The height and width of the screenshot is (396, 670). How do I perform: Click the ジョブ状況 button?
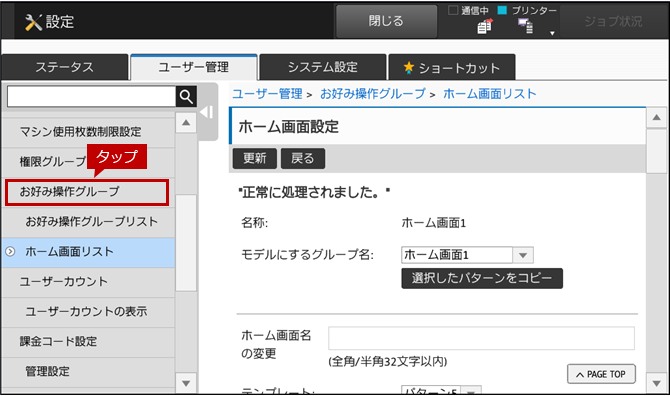tap(613, 21)
